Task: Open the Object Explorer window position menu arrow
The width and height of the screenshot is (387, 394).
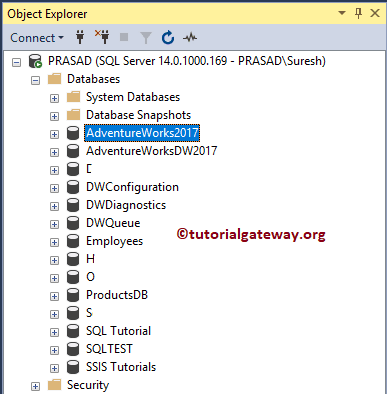Action: (x=342, y=13)
